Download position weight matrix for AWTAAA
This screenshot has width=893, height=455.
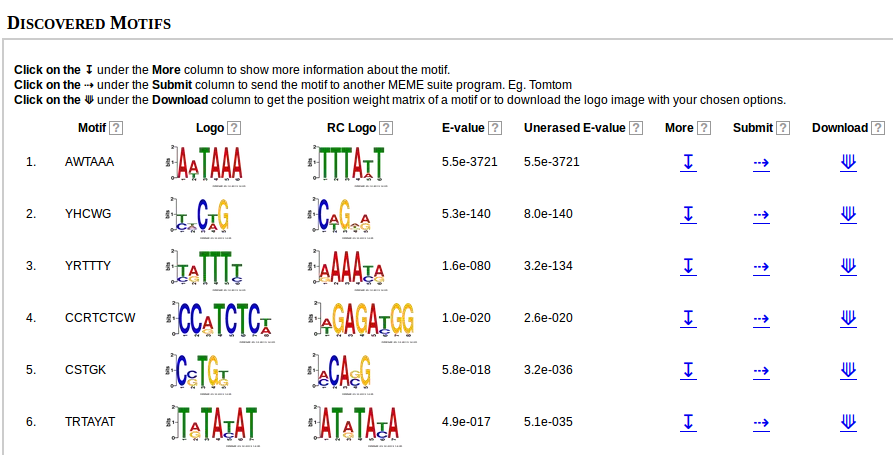(x=848, y=162)
